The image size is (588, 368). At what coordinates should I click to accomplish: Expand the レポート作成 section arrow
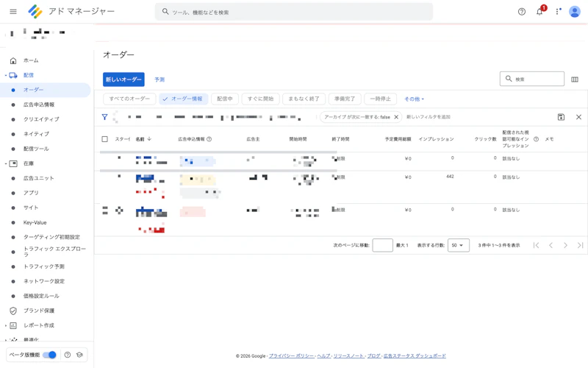point(6,325)
